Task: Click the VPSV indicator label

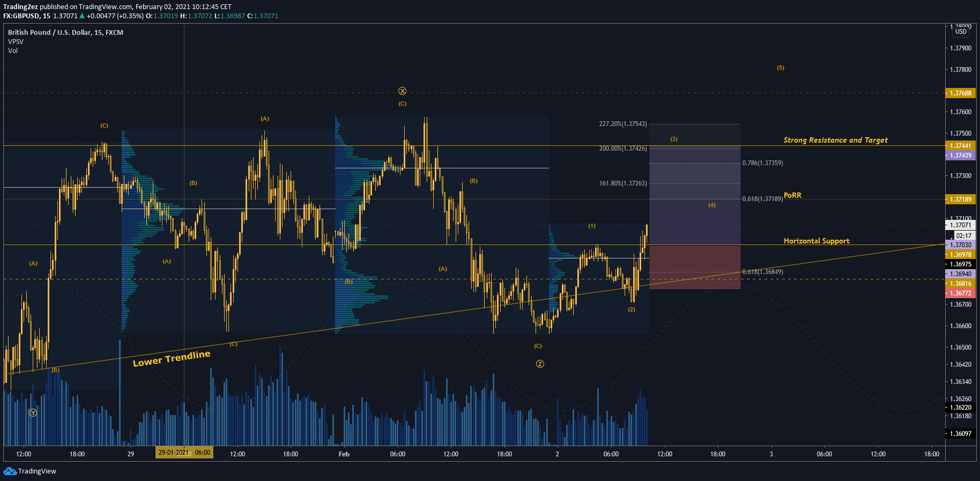Action: [16, 42]
